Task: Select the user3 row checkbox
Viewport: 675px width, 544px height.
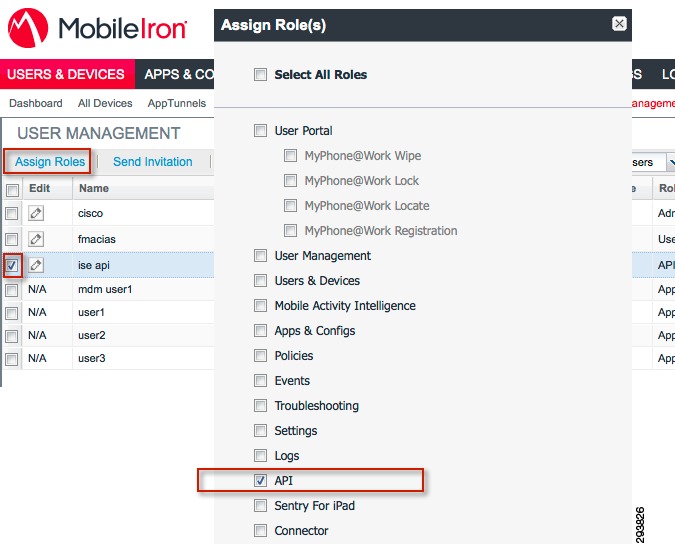Action: coord(12,359)
